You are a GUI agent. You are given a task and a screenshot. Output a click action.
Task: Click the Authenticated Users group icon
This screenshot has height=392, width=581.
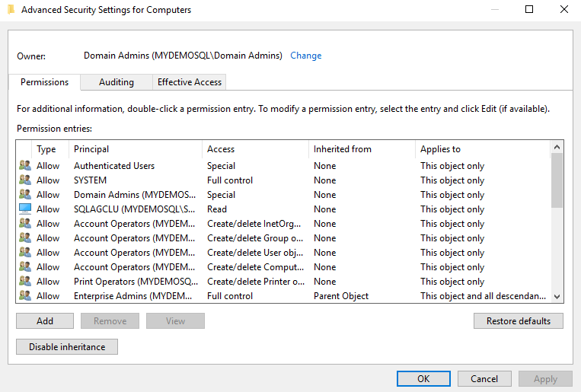click(24, 166)
